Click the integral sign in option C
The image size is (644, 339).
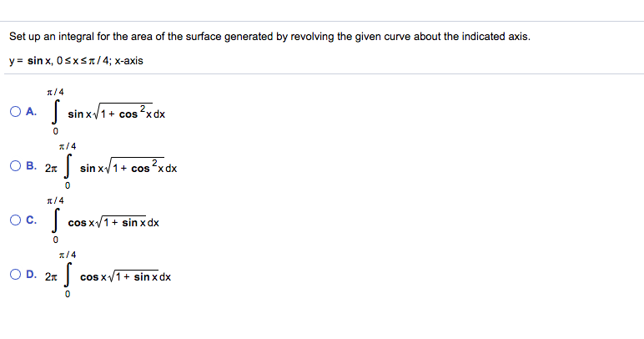(57, 220)
